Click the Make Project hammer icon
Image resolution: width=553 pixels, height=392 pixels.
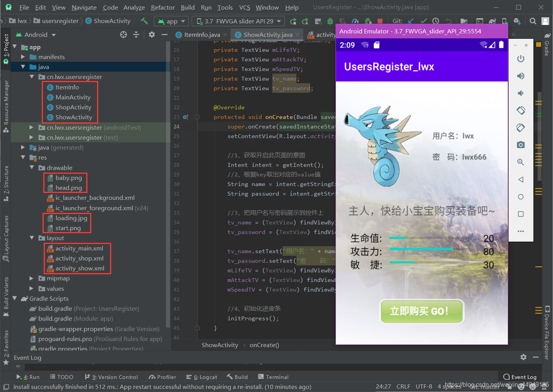pyautogui.click(x=144, y=21)
